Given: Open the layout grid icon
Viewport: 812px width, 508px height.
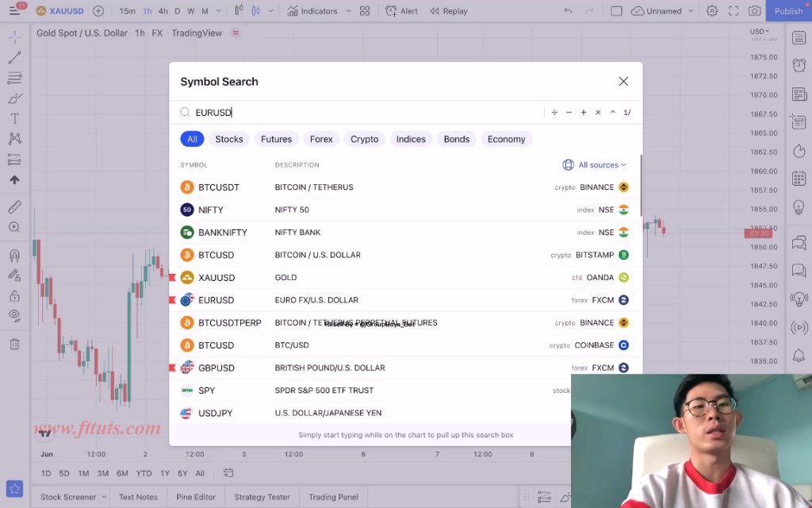Looking at the screenshot, I should tap(365, 11).
